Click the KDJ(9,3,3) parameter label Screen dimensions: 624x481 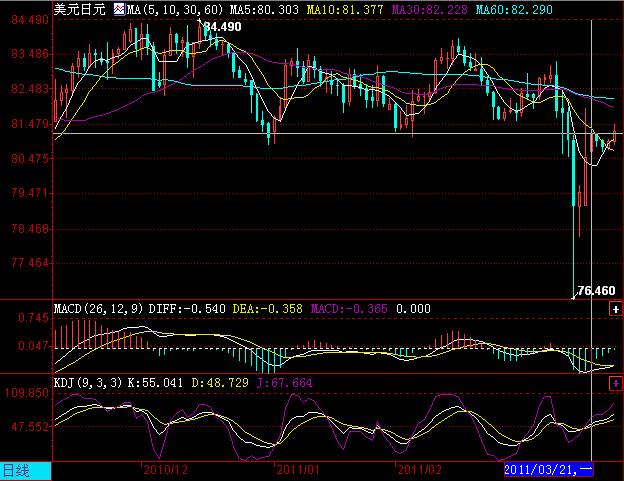coord(88,383)
